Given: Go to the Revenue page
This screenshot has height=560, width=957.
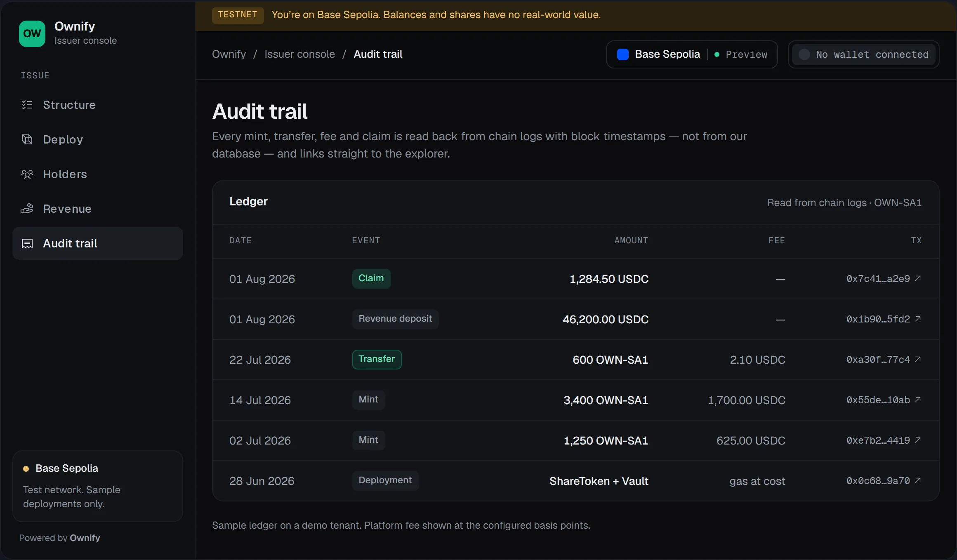Looking at the screenshot, I should coord(98,209).
